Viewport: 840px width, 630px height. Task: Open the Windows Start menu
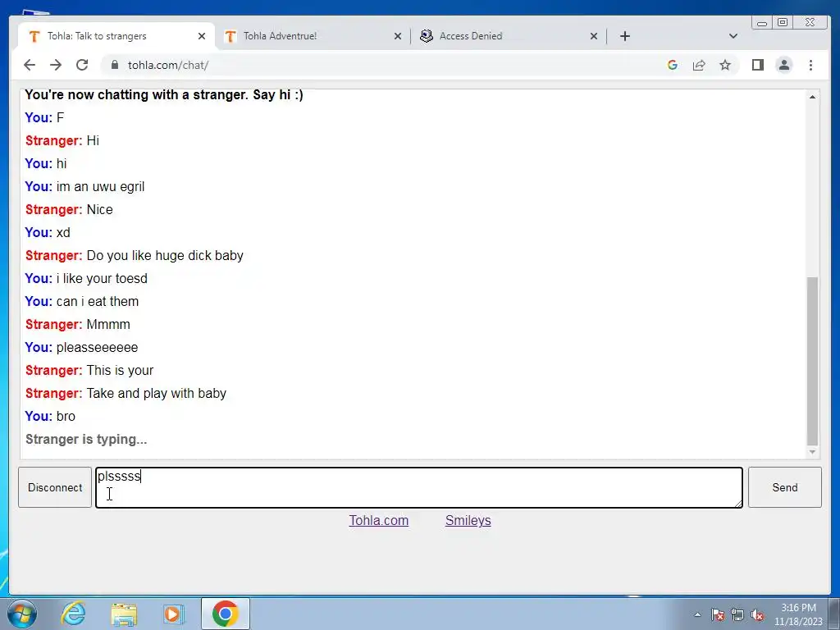click(22, 614)
